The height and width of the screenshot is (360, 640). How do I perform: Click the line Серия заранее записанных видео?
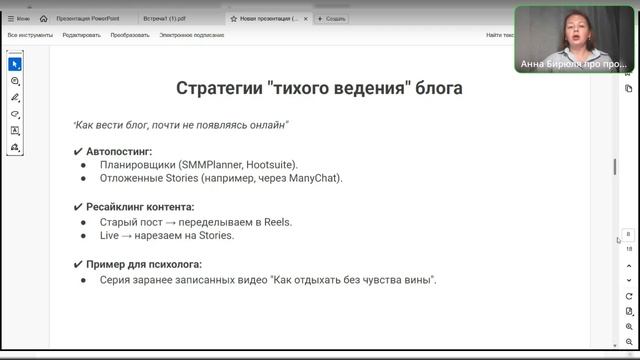point(268,280)
